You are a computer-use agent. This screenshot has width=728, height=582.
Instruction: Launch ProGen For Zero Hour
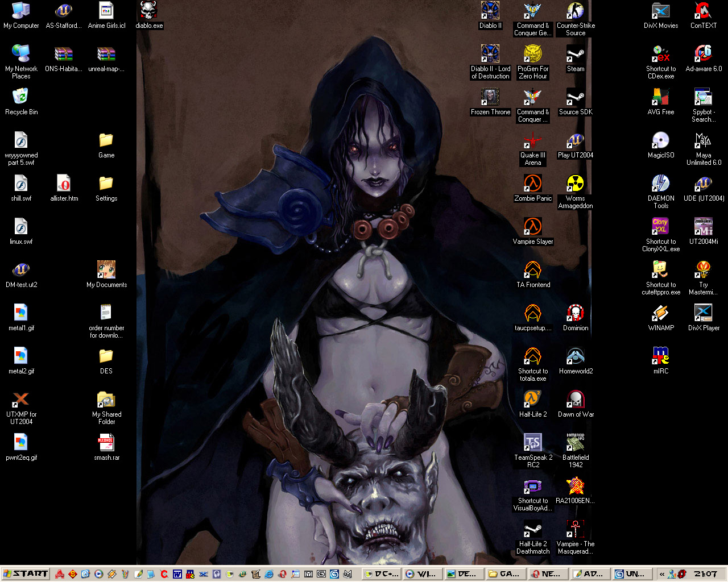533,62
